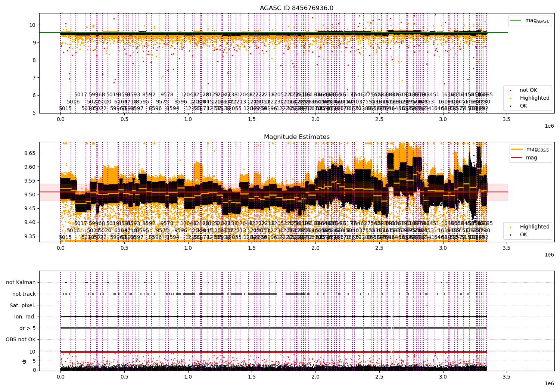Select the 'Sat. pixel.' y-axis label
The height and width of the screenshot is (392, 560).
[x=22, y=305]
